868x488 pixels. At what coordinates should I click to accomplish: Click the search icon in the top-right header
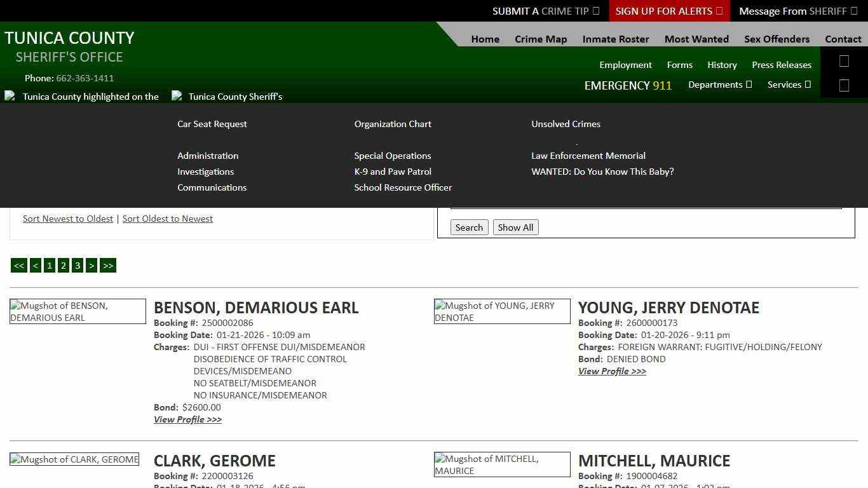click(x=844, y=61)
